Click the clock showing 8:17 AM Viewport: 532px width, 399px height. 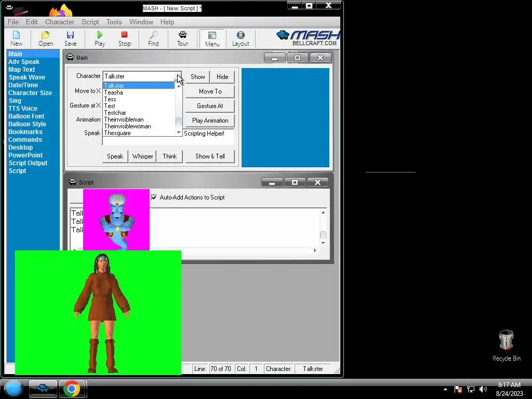click(x=509, y=385)
